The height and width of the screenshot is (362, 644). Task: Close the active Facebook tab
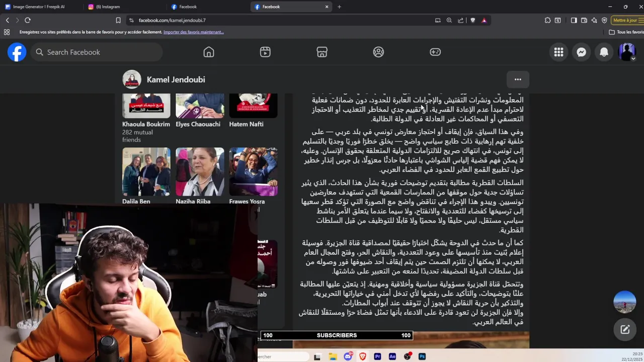(327, 7)
